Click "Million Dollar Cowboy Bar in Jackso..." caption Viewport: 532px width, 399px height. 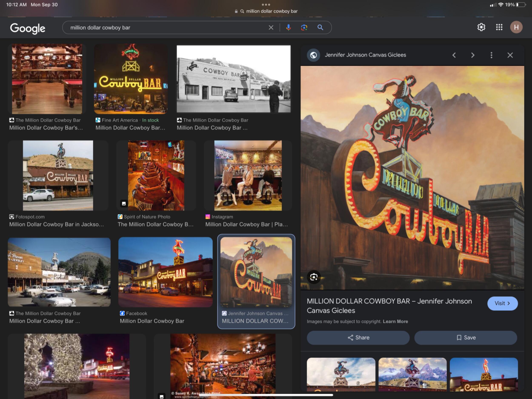tap(57, 224)
